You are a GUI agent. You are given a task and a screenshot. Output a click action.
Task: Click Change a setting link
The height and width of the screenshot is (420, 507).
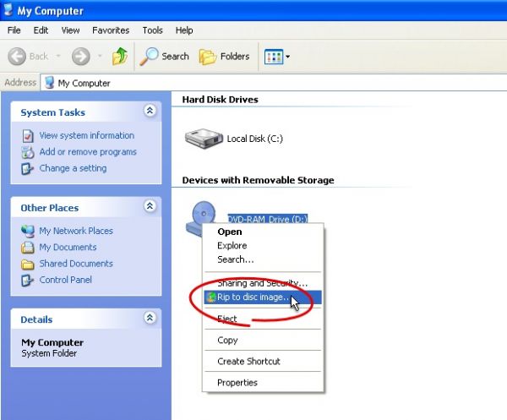[x=73, y=168]
